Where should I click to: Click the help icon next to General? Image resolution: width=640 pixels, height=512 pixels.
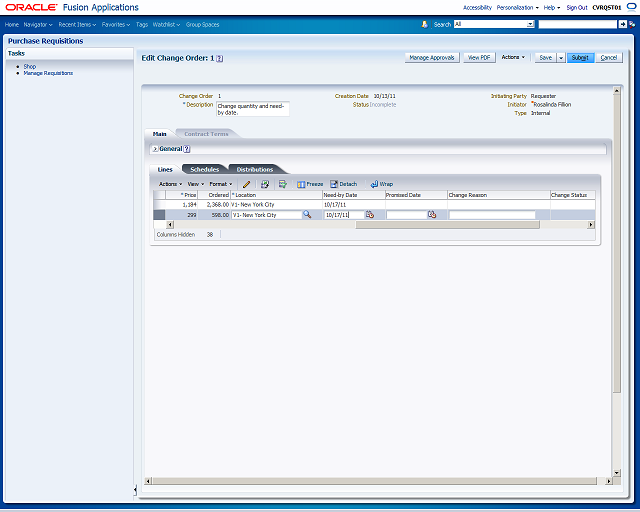(x=187, y=149)
